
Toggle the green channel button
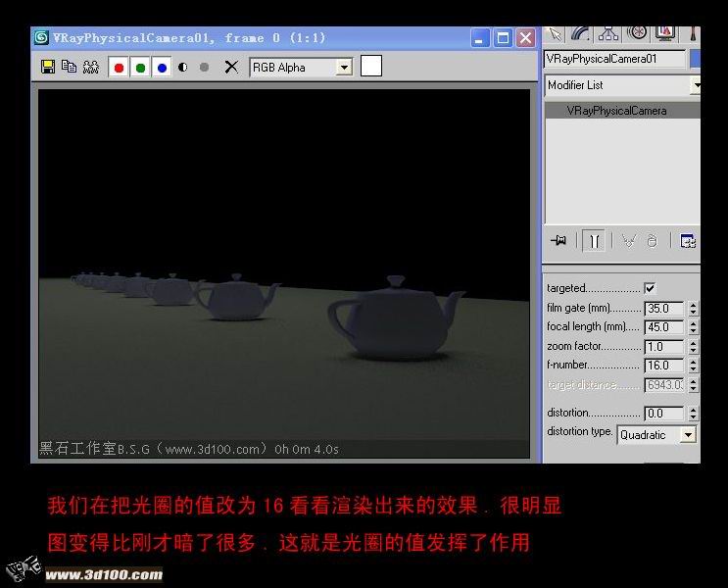pyautogui.click(x=140, y=68)
